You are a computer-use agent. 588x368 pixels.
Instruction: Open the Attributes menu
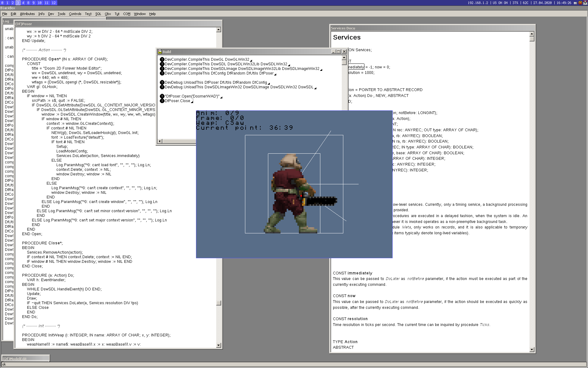coord(27,14)
